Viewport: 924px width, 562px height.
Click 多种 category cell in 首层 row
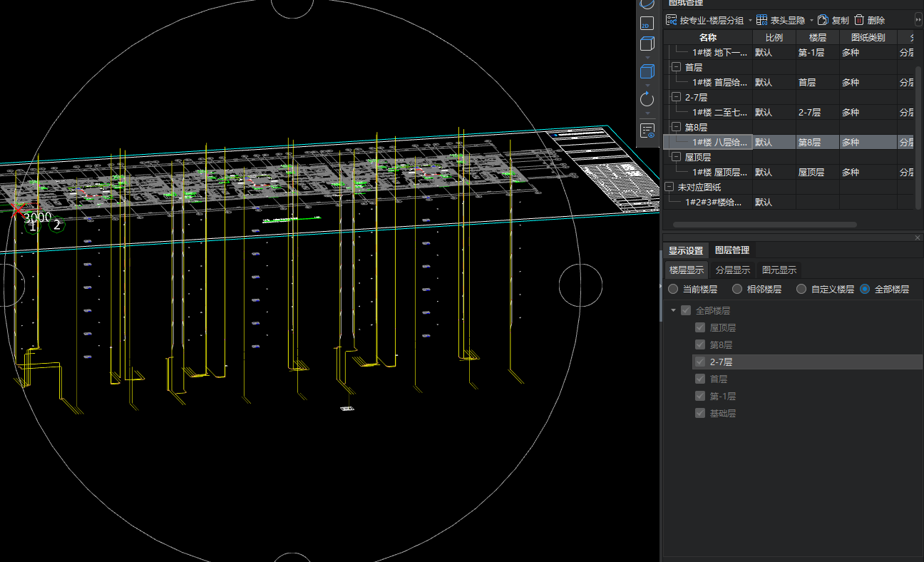[x=868, y=82]
